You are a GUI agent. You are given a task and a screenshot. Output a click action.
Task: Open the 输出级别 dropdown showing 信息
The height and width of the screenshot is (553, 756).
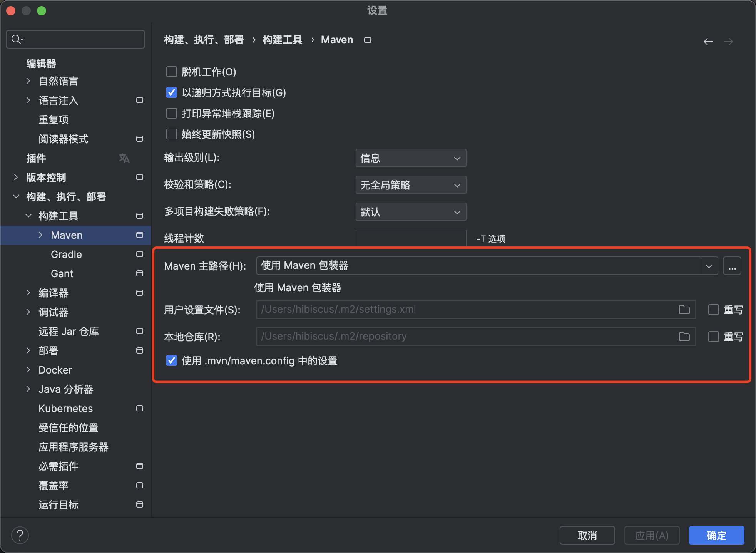tap(411, 158)
